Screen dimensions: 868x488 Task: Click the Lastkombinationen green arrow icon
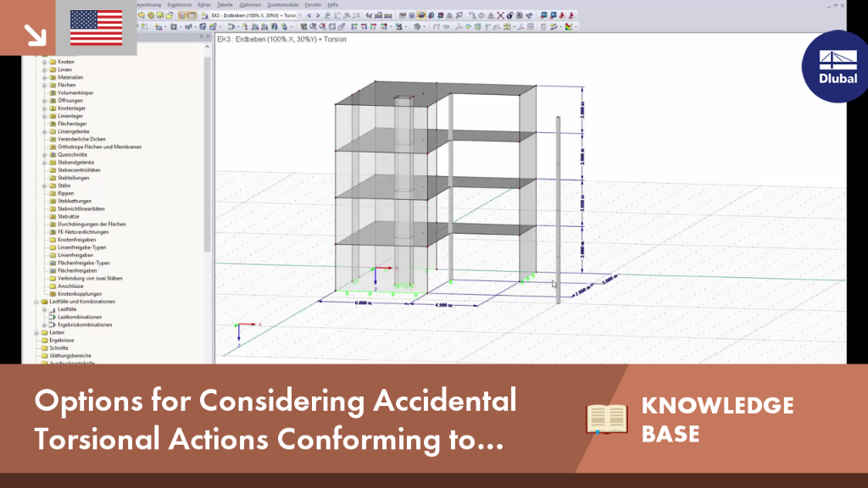click(53, 317)
